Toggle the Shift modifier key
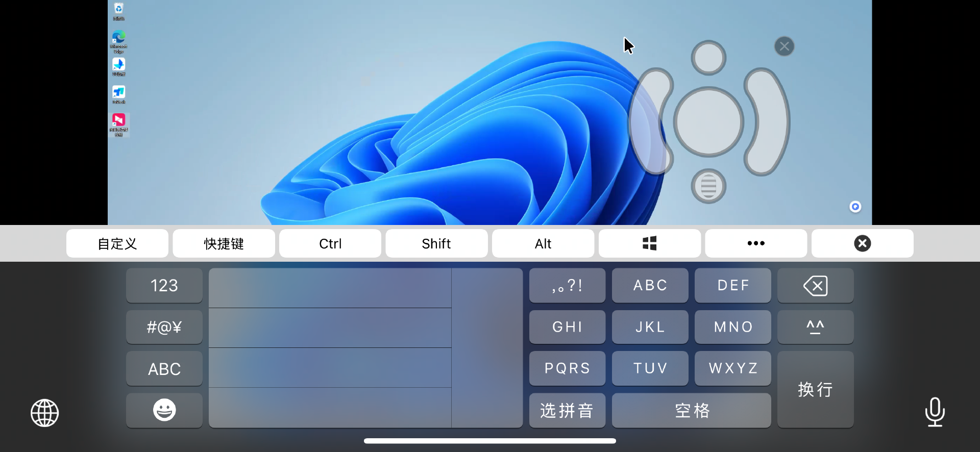This screenshot has width=980, height=452. 436,243
